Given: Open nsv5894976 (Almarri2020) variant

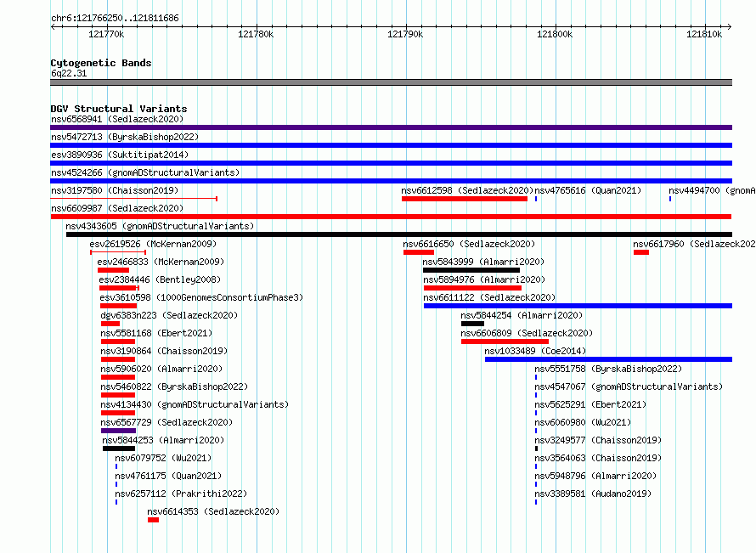Looking at the screenshot, I should click(484, 279).
